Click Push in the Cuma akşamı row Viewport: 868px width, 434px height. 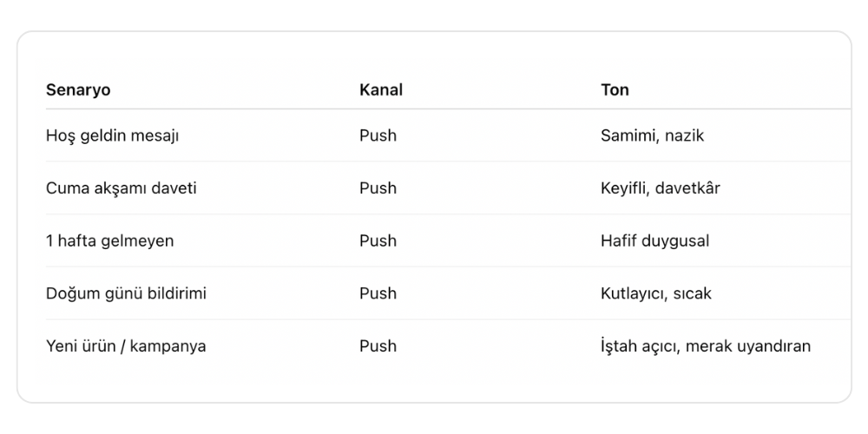point(378,188)
